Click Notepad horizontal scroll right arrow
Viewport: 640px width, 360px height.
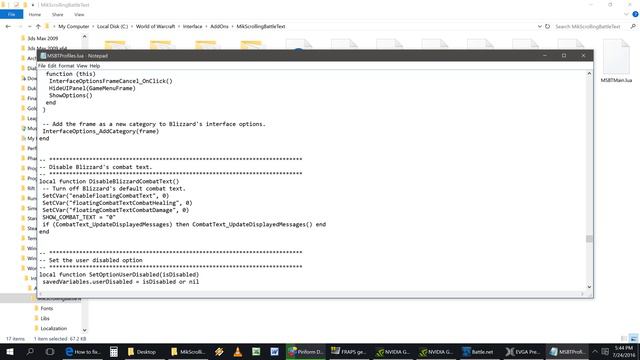[x=582, y=293]
